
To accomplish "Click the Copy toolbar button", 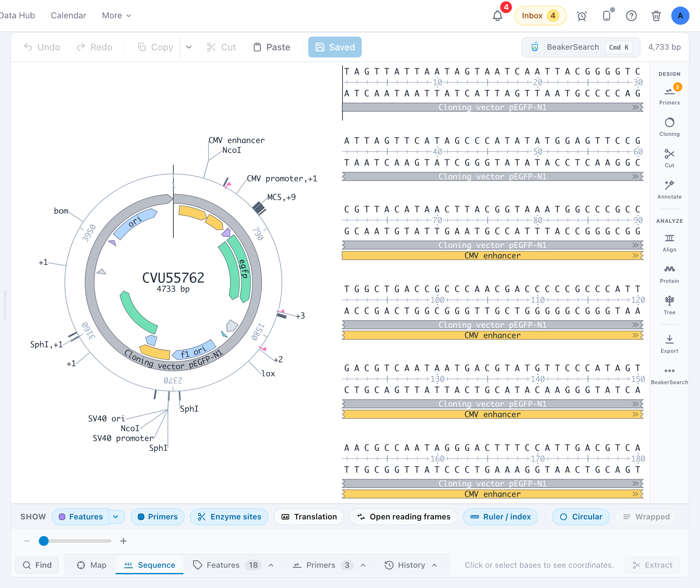I will (x=156, y=47).
